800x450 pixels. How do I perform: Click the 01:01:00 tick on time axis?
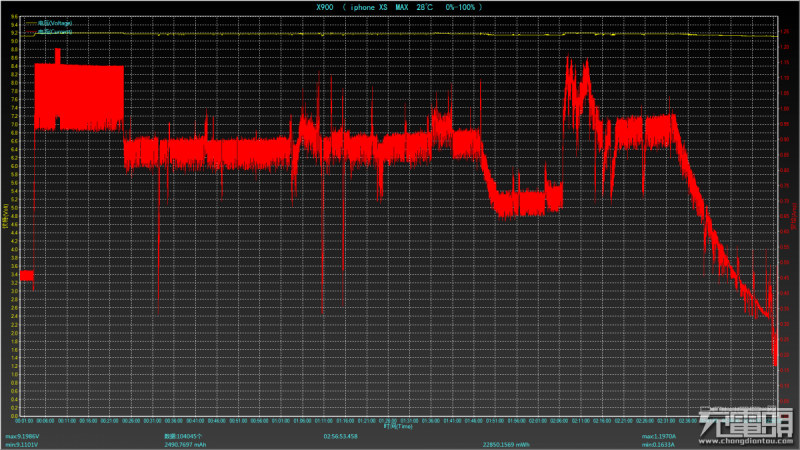pos(279,420)
